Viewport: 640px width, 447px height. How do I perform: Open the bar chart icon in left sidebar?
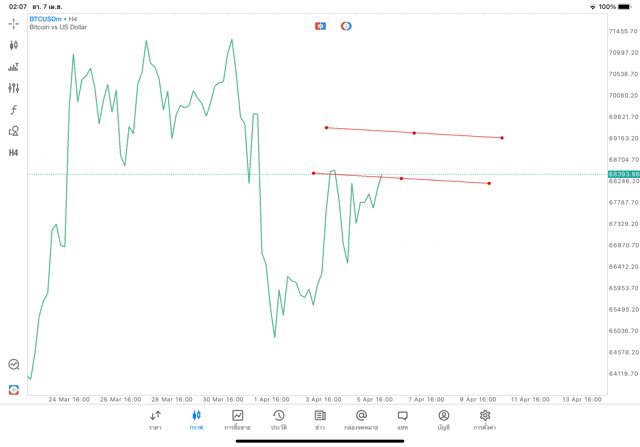(x=14, y=67)
